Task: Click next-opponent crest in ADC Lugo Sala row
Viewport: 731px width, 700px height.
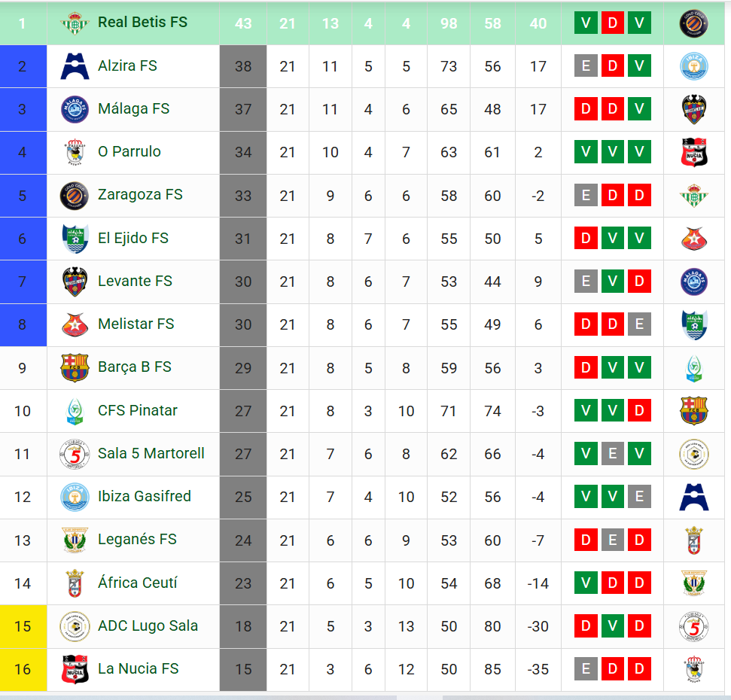Action: tap(693, 627)
